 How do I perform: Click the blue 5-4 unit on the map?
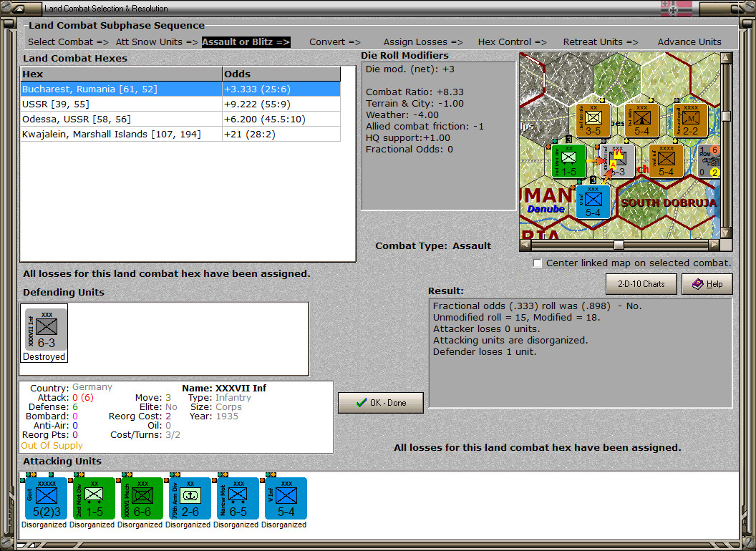(x=593, y=202)
